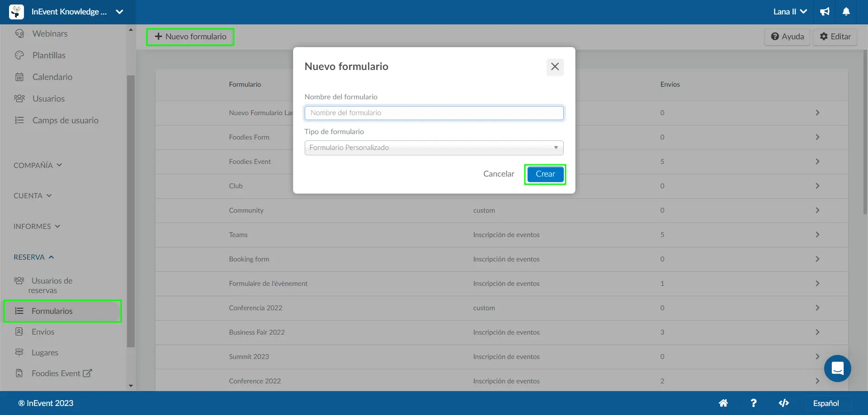
Task: Expand the COMPAÑÍA section
Action: (x=38, y=166)
